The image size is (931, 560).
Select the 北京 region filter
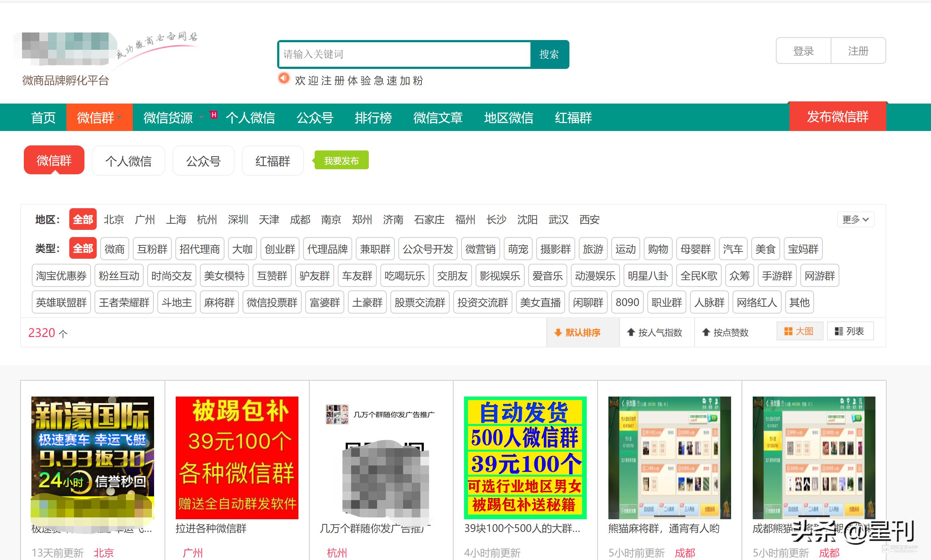click(x=114, y=220)
